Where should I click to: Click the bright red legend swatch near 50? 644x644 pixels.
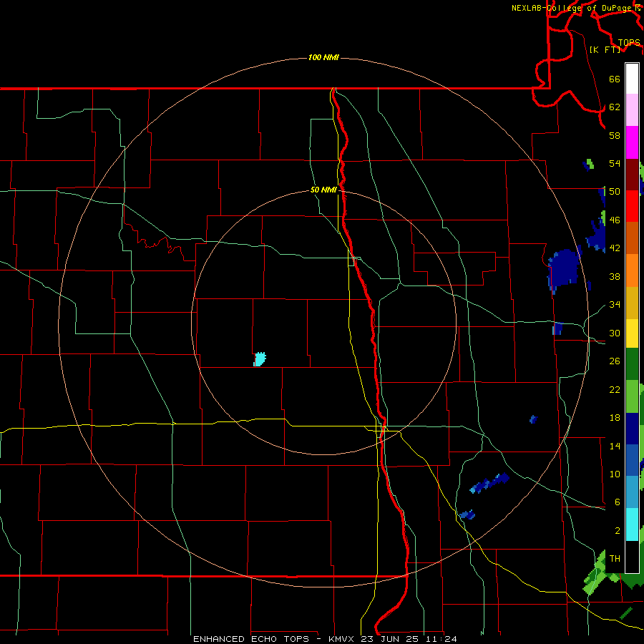pos(632,206)
